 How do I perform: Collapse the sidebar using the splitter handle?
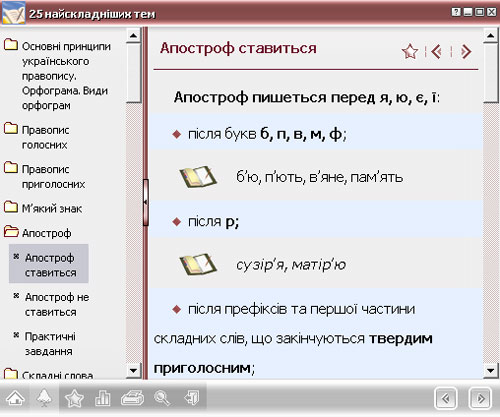[x=146, y=202]
